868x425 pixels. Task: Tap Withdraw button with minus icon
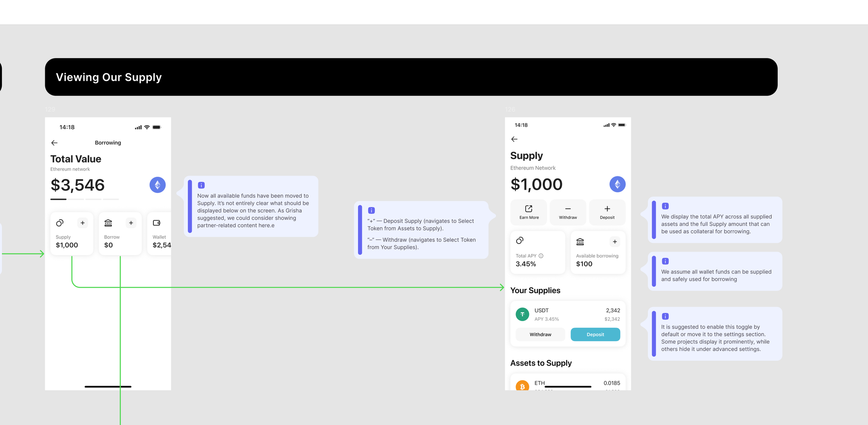tap(568, 212)
